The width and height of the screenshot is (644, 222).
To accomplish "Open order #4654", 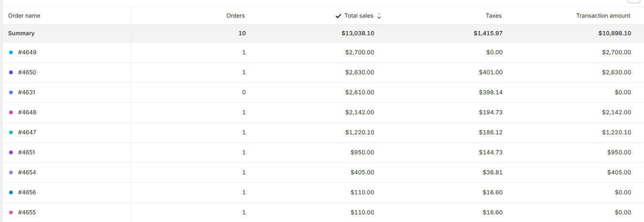I will click(27, 172).
